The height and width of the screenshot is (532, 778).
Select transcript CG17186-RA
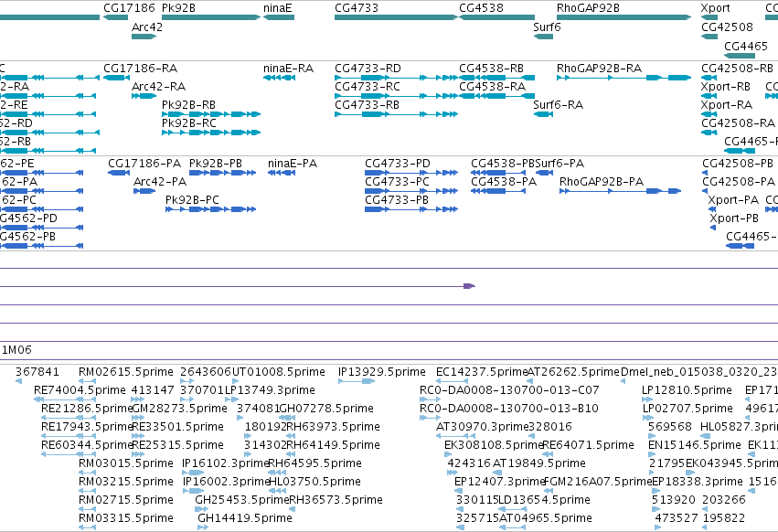pos(141,68)
